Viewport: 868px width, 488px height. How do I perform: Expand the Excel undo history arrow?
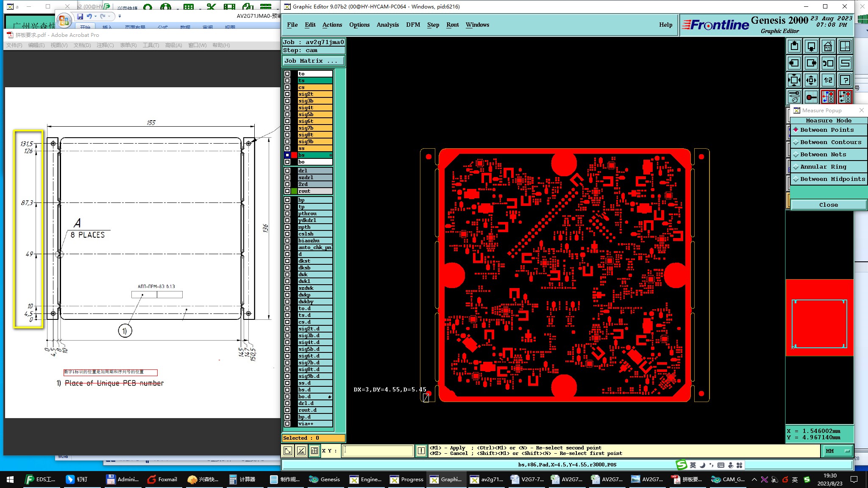click(x=95, y=17)
